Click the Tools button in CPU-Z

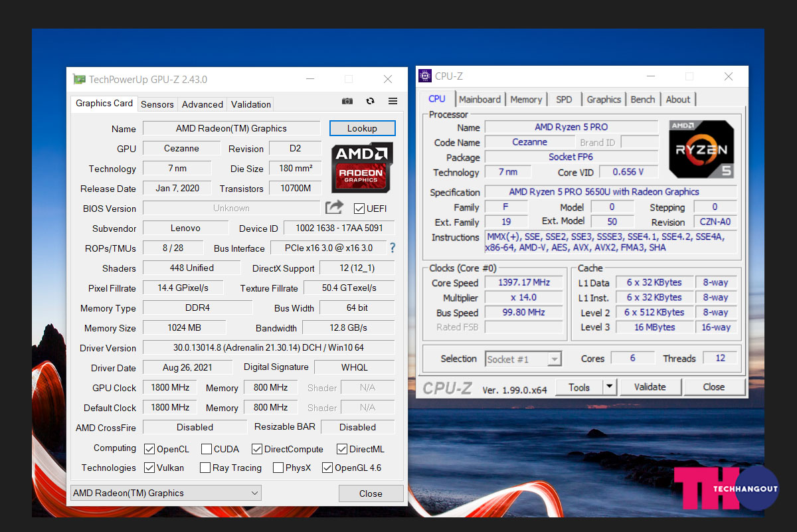click(x=579, y=387)
